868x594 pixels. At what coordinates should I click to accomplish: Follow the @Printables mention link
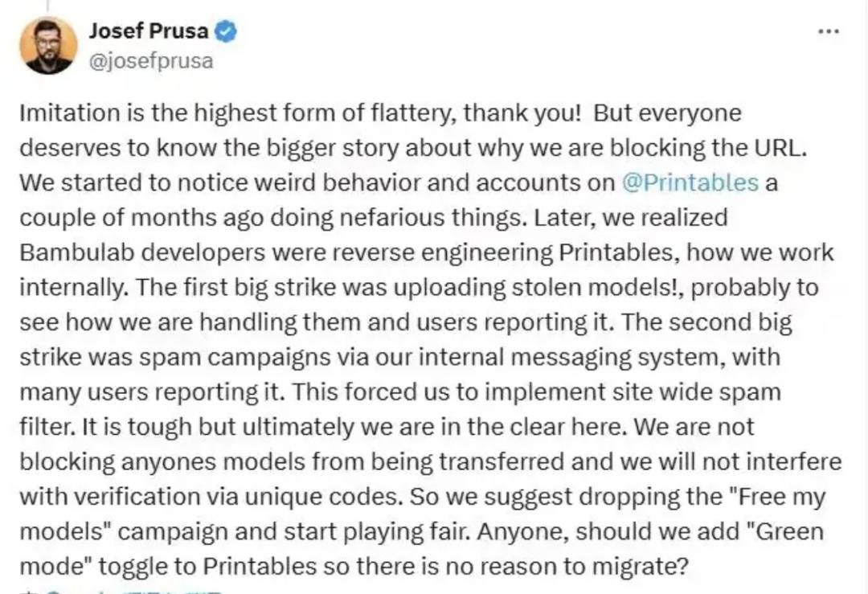point(690,182)
